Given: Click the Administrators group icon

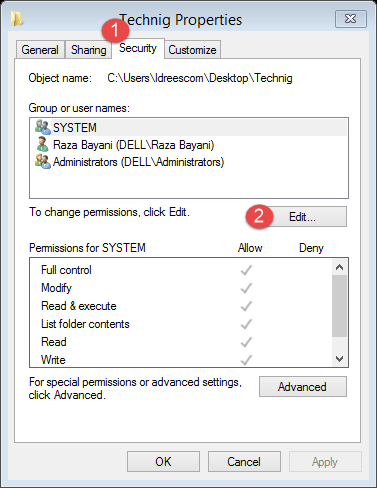Looking at the screenshot, I should coord(43,161).
